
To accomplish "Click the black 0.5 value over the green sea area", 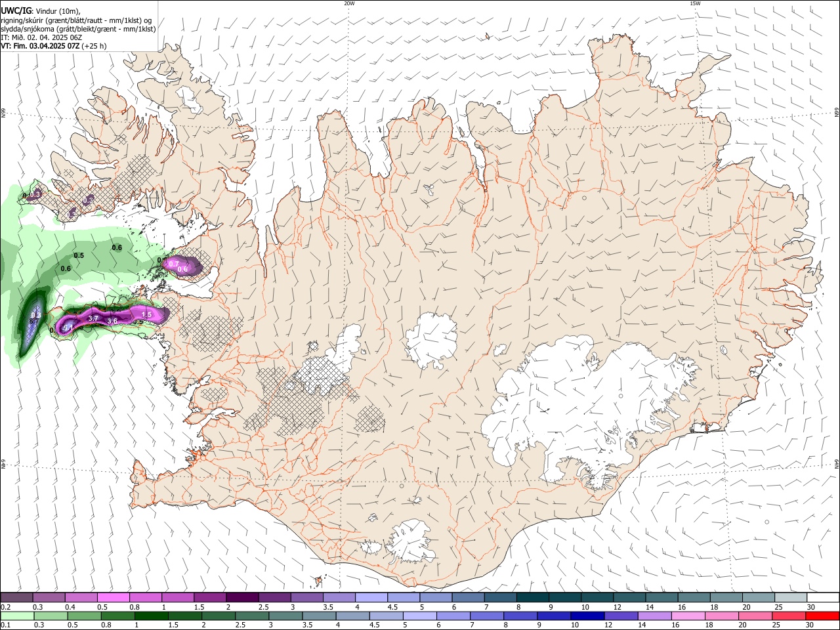I will point(79,255).
